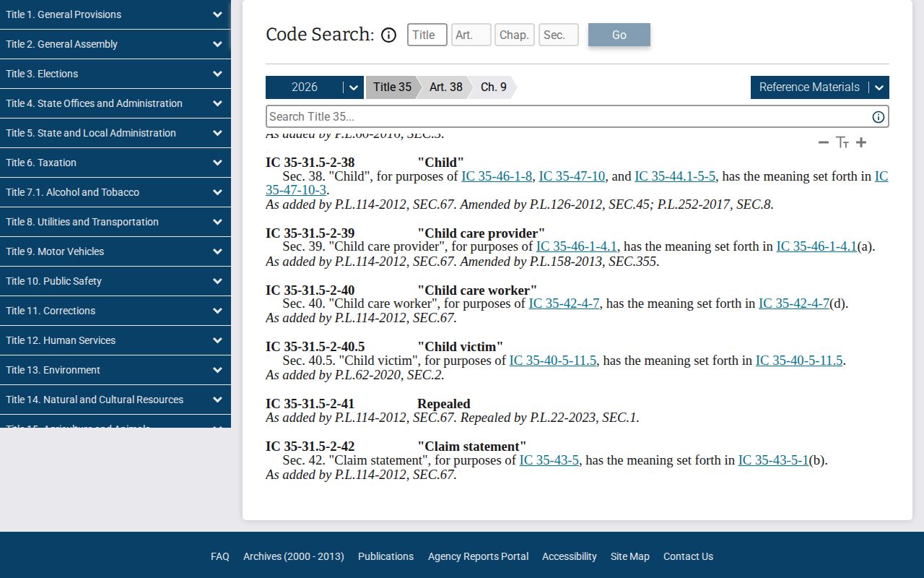This screenshot has height=578, width=924.
Task: Click the text size Tt icon
Action: point(842,142)
